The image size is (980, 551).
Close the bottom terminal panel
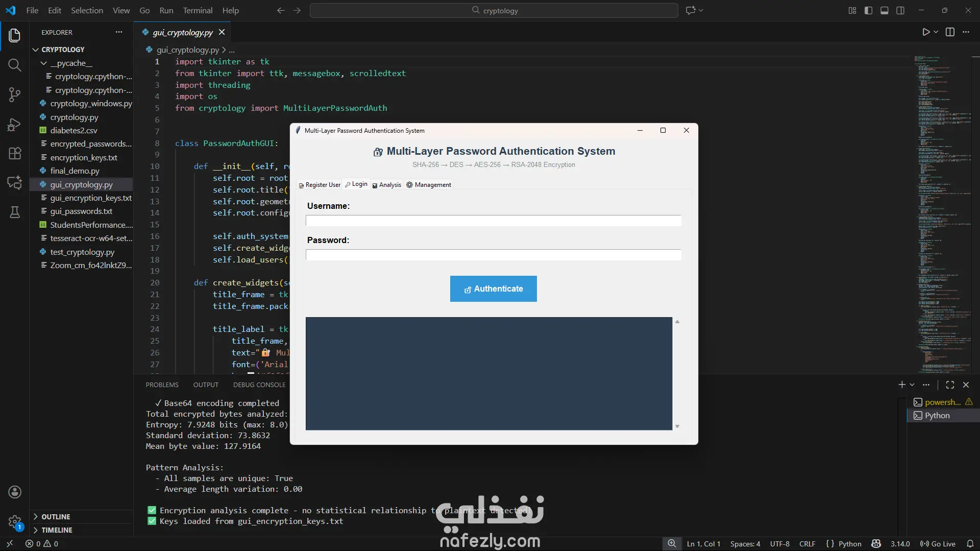click(x=966, y=385)
